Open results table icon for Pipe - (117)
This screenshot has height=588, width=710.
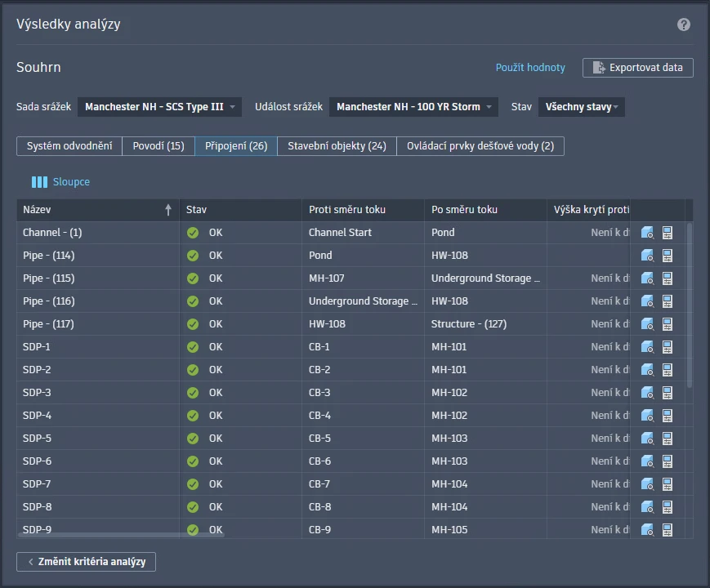[x=667, y=324]
